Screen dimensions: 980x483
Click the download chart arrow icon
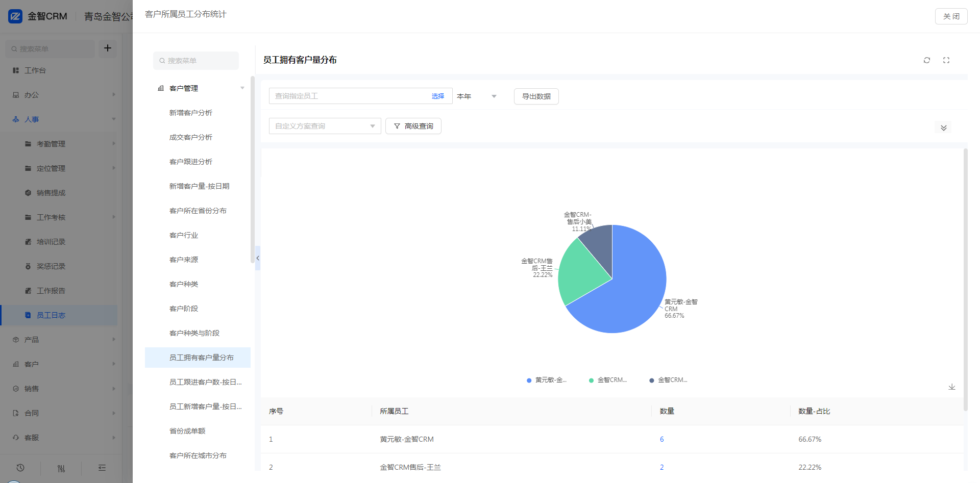coord(952,387)
